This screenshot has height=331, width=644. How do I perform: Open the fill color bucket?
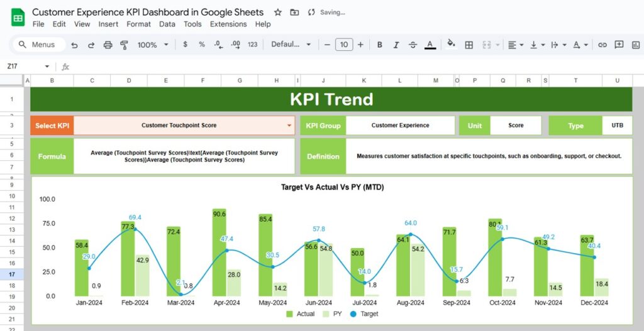451,44
